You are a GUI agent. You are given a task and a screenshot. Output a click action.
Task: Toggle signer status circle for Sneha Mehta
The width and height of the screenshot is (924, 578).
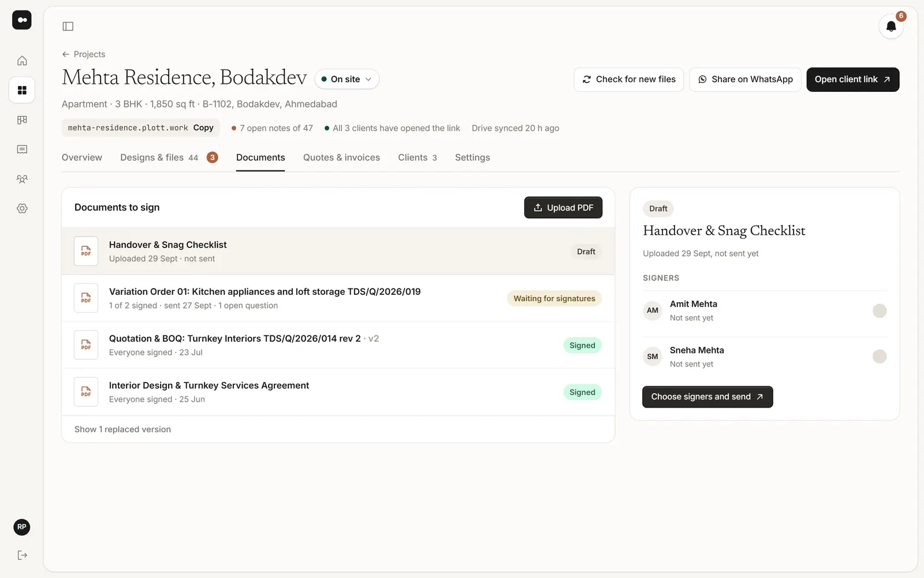pyautogui.click(x=880, y=357)
